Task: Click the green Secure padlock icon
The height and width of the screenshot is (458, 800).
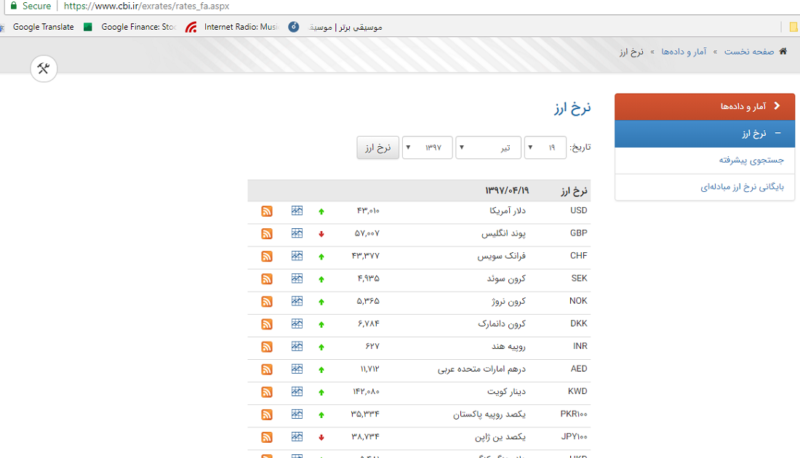Action: [14, 6]
